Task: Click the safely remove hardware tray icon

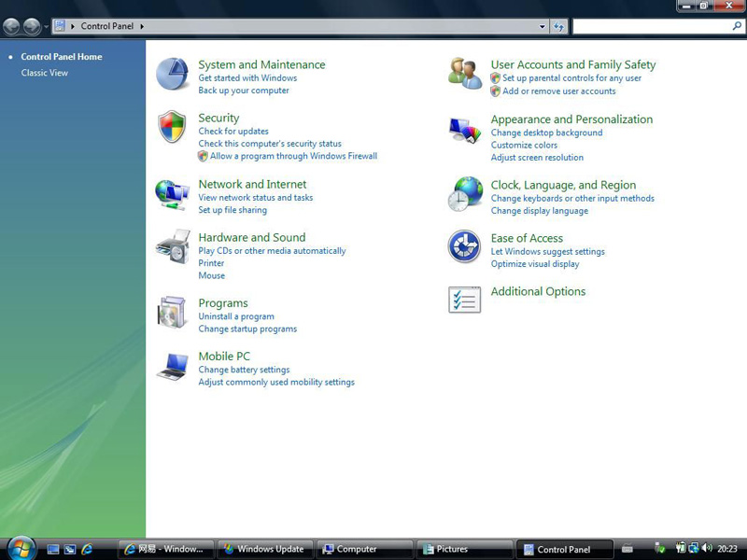Action: 660,548
